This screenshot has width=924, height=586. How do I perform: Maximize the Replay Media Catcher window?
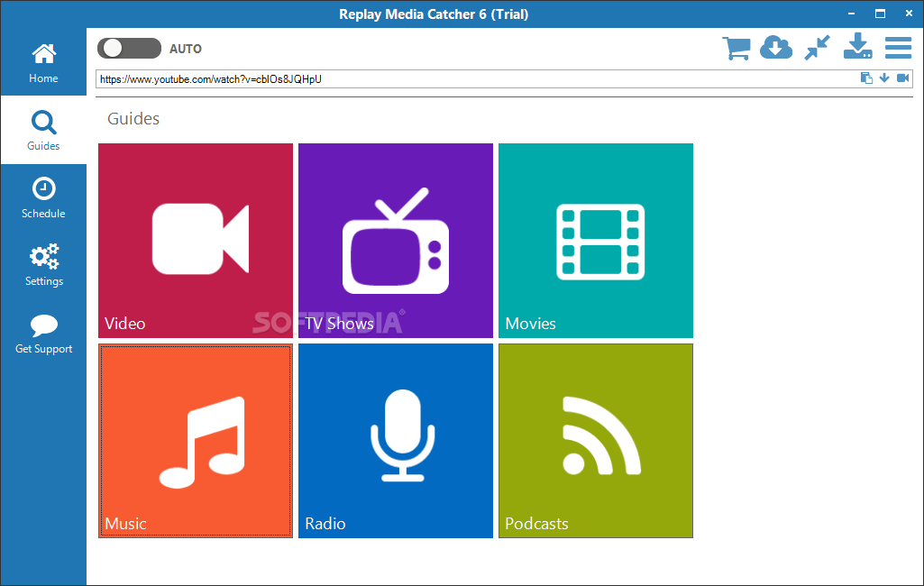[x=881, y=14]
